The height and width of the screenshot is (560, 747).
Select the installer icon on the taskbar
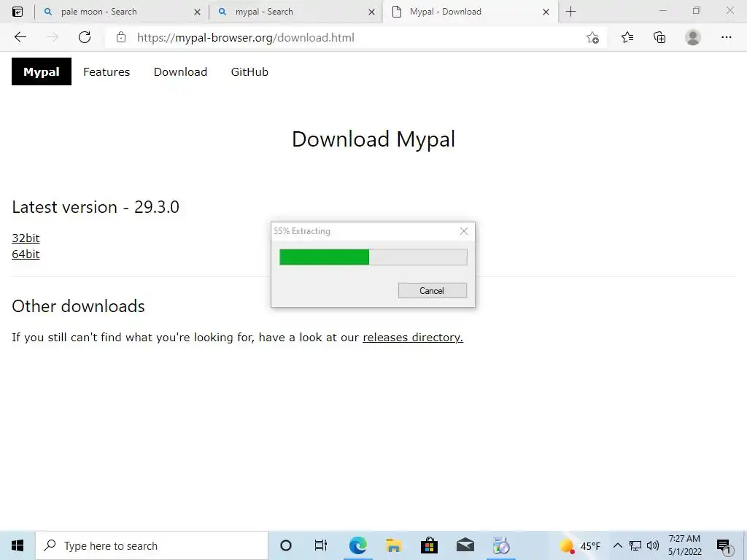click(501, 545)
